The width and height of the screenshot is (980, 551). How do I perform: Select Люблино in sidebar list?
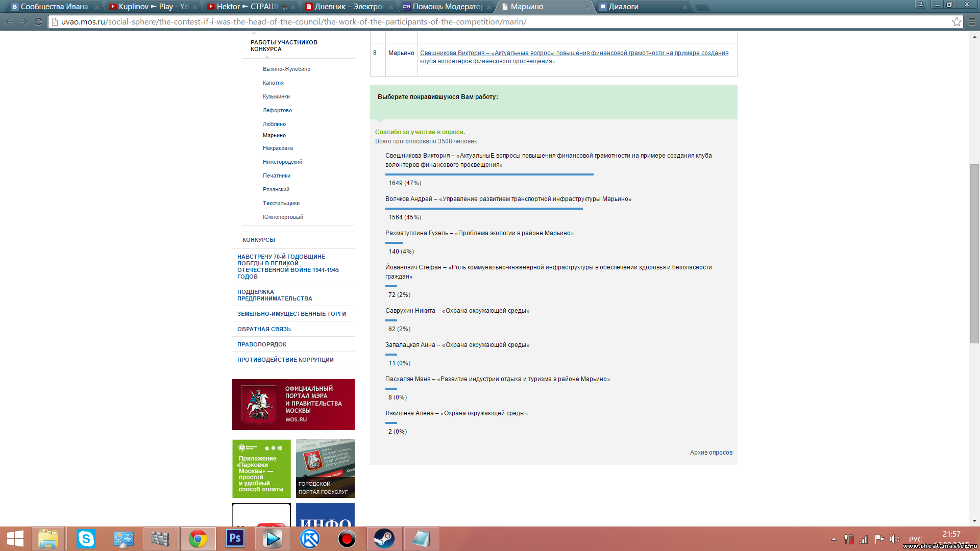pyautogui.click(x=274, y=124)
